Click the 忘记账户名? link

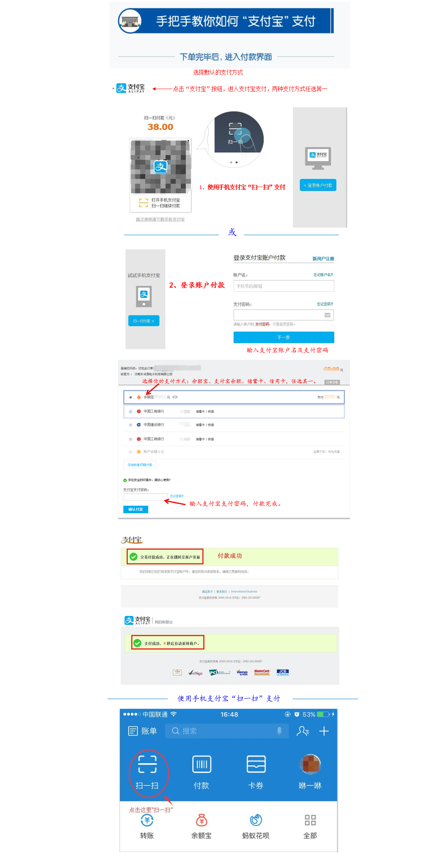(x=323, y=275)
